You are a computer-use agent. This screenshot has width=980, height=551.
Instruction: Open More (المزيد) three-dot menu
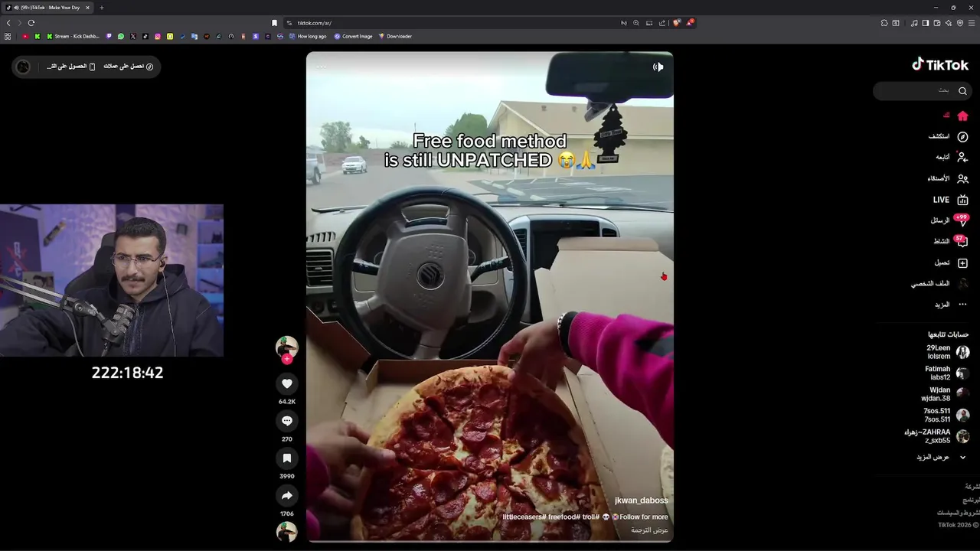pyautogui.click(x=951, y=305)
